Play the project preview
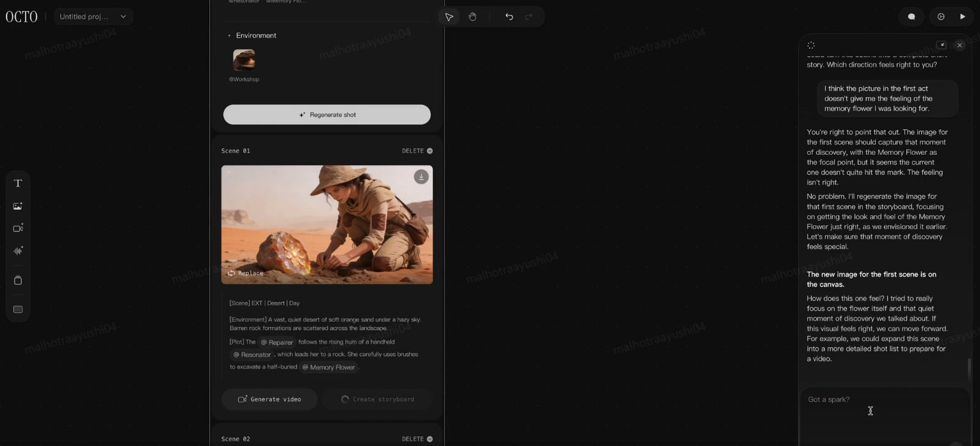This screenshot has width=980, height=446. click(962, 17)
